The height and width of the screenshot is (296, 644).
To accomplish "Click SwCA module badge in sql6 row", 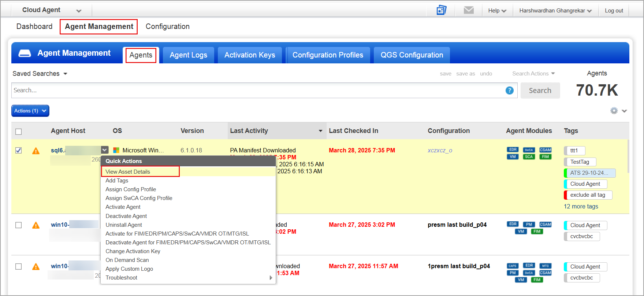I will [x=529, y=150].
